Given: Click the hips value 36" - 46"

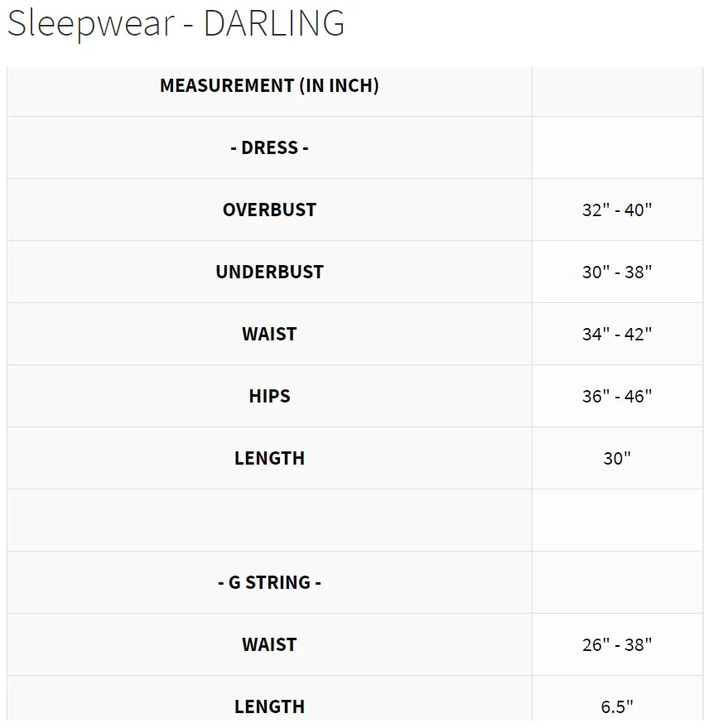Looking at the screenshot, I should [617, 397].
